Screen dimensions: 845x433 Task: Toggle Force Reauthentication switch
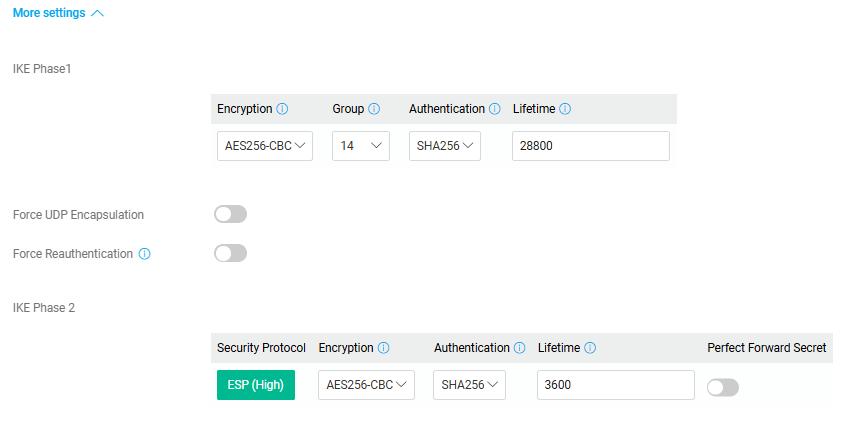230,254
